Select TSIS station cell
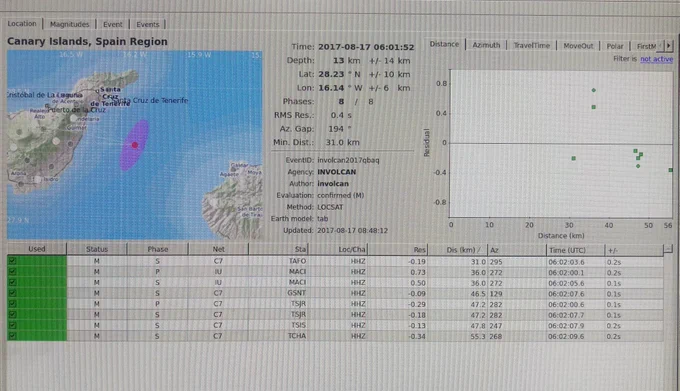 click(298, 325)
